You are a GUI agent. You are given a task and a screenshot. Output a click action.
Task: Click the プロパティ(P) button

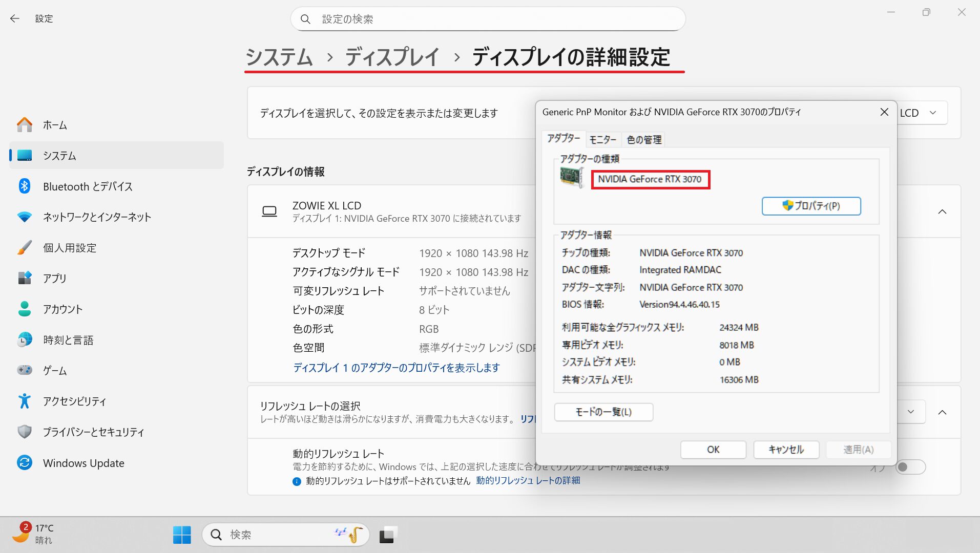click(x=811, y=206)
